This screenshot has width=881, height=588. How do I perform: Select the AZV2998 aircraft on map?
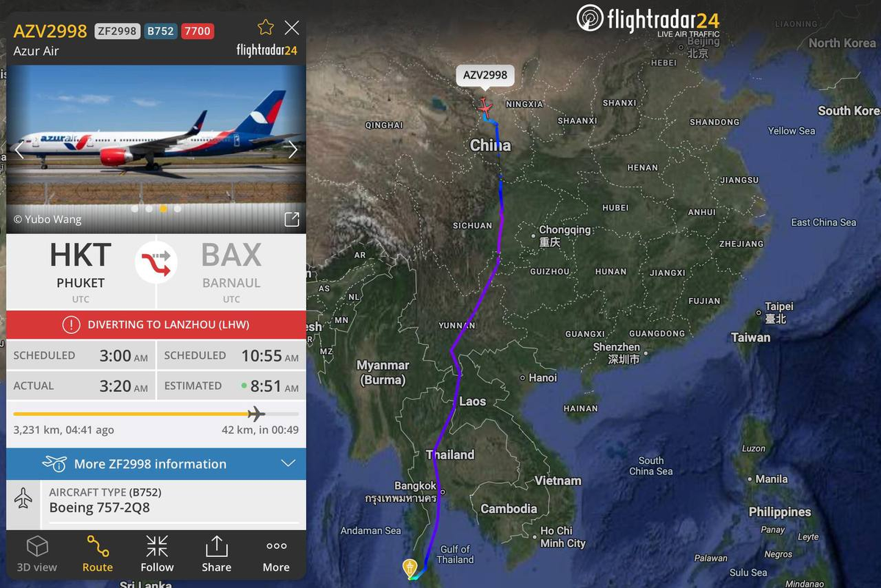pyautogui.click(x=485, y=106)
